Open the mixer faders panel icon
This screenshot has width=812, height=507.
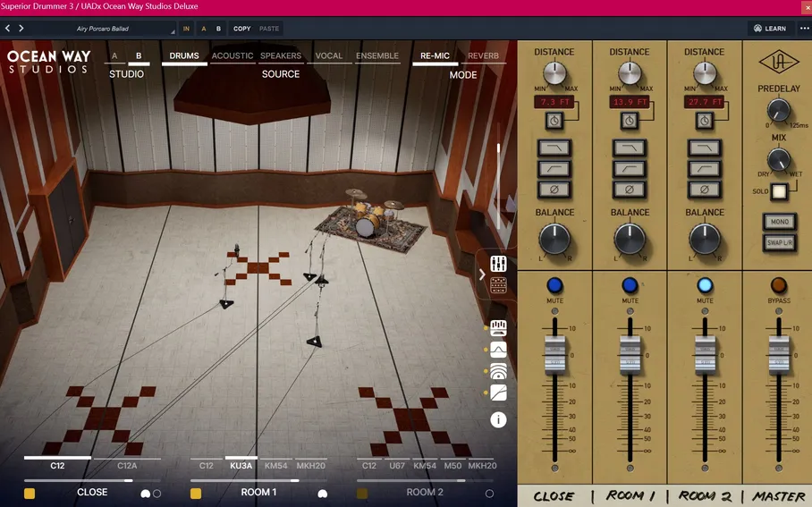click(498, 264)
